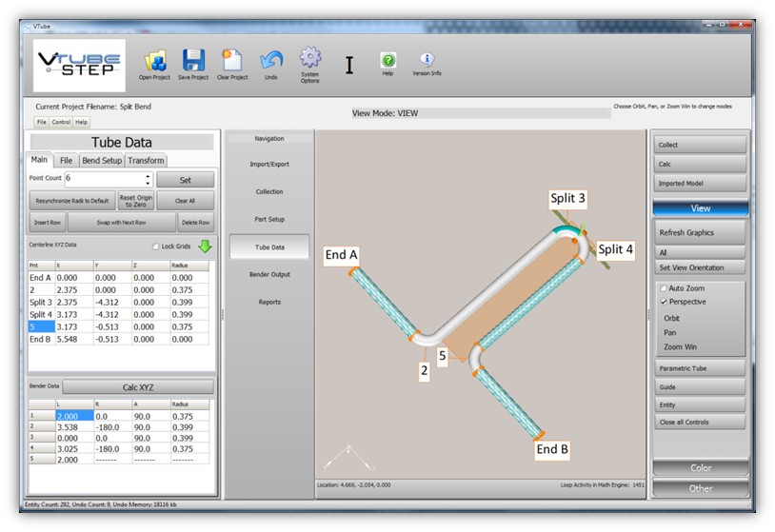Expand the Other panel section

[x=701, y=488]
